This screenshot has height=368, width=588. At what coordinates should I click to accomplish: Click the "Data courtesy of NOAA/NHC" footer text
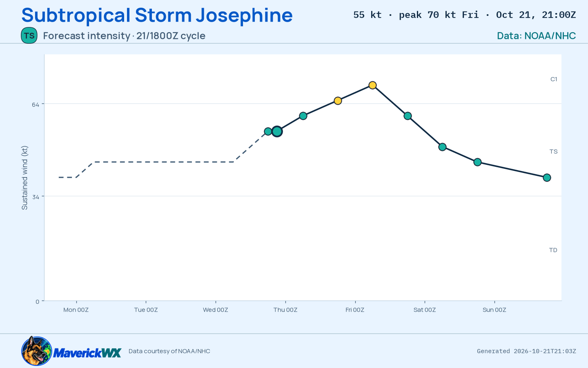(x=169, y=351)
